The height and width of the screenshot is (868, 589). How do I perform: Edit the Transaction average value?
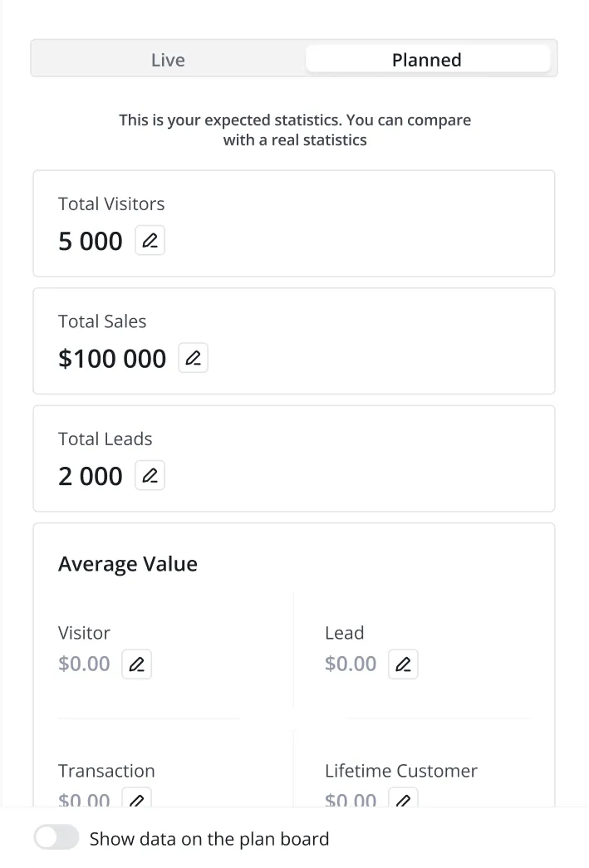click(137, 799)
